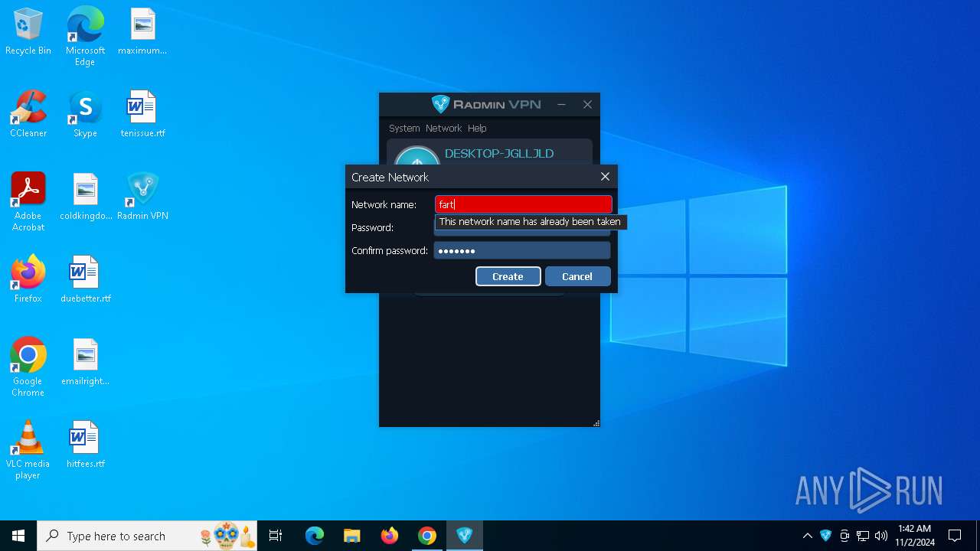
Task: Select the emailright... image file icon
Action: point(85,363)
